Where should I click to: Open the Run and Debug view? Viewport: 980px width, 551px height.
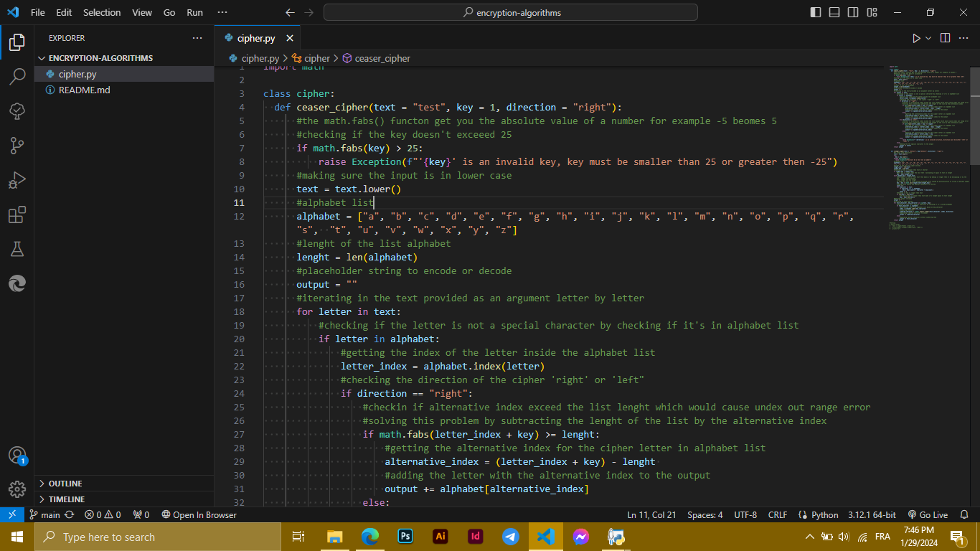tap(17, 180)
